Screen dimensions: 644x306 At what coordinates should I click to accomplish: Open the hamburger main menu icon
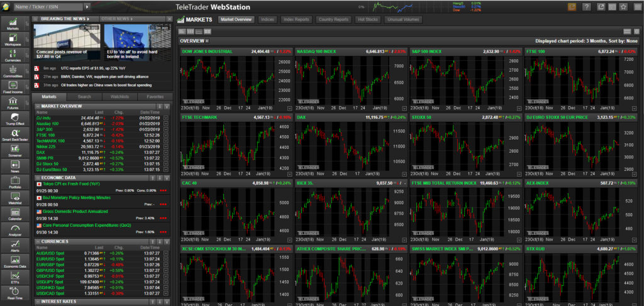point(636,7)
